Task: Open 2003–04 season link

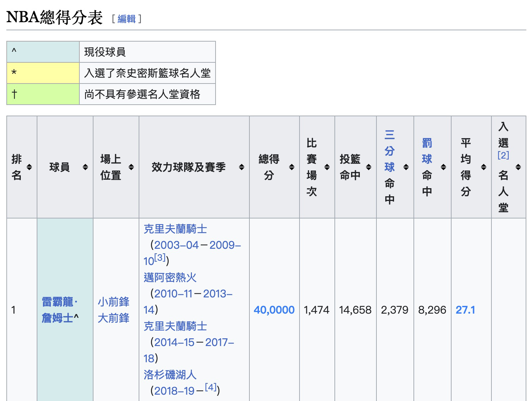Action: pos(176,245)
